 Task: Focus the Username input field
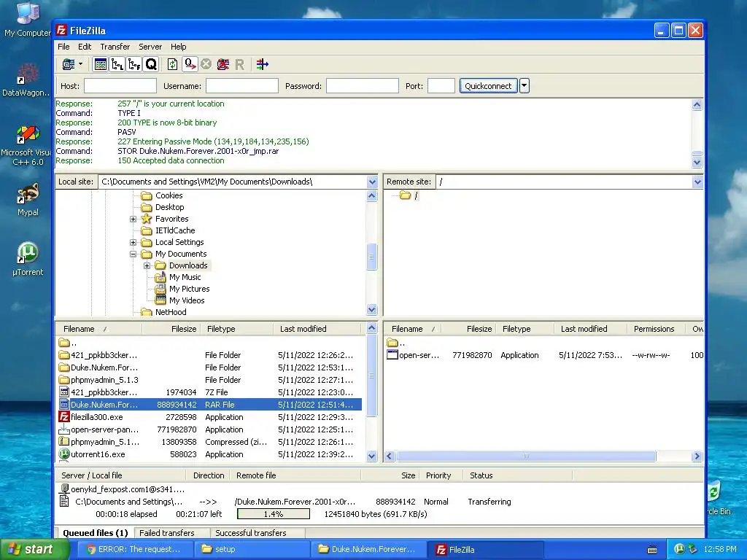242,86
